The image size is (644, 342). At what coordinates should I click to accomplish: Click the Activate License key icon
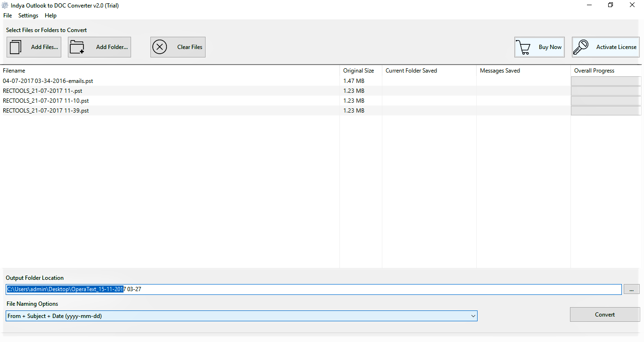point(581,47)
